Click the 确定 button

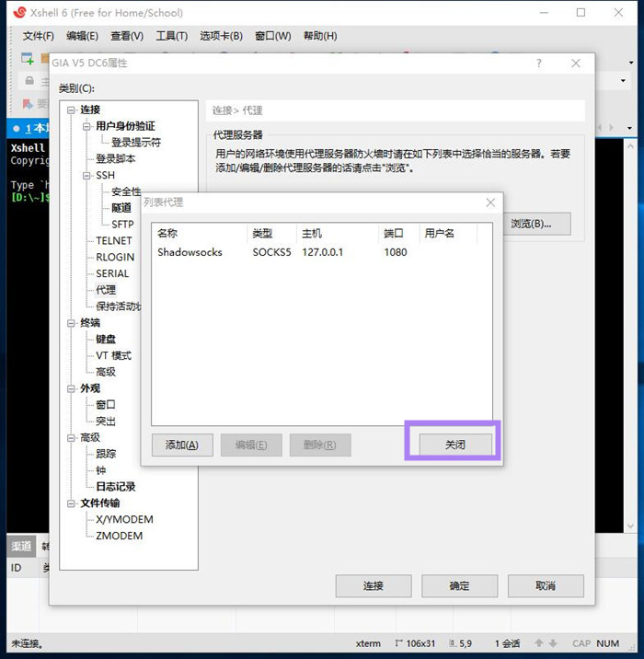[459, 585]
